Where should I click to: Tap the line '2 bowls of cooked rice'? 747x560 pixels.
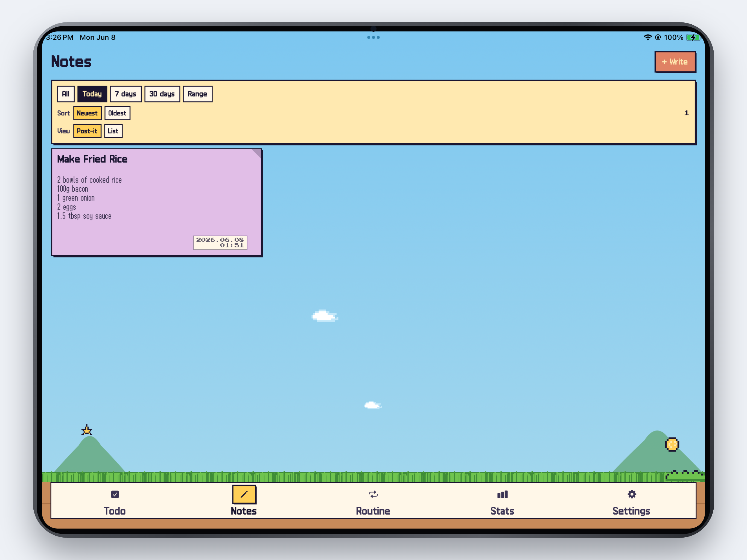89,180
